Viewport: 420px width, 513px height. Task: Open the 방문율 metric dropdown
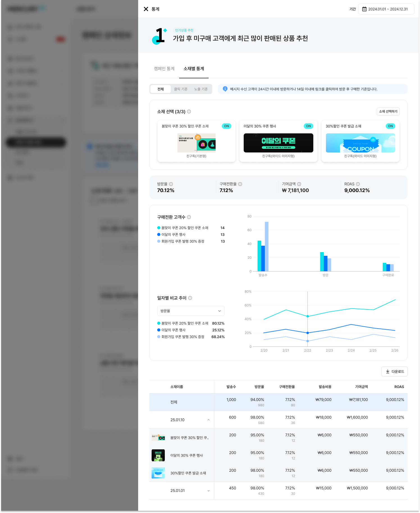[x=191, y=311]
